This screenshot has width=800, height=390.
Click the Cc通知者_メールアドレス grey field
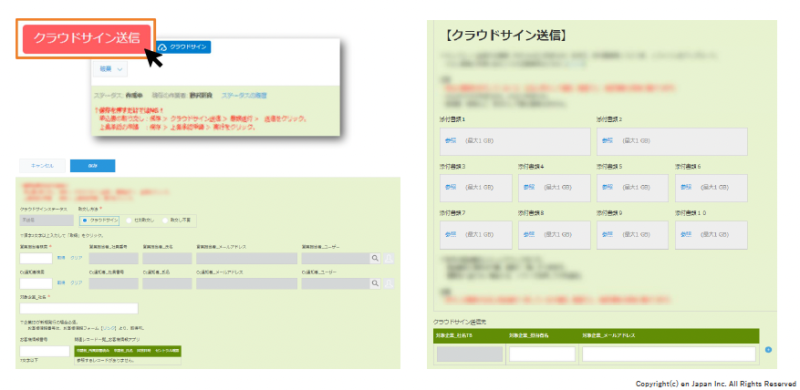click(x=247, y=283)
